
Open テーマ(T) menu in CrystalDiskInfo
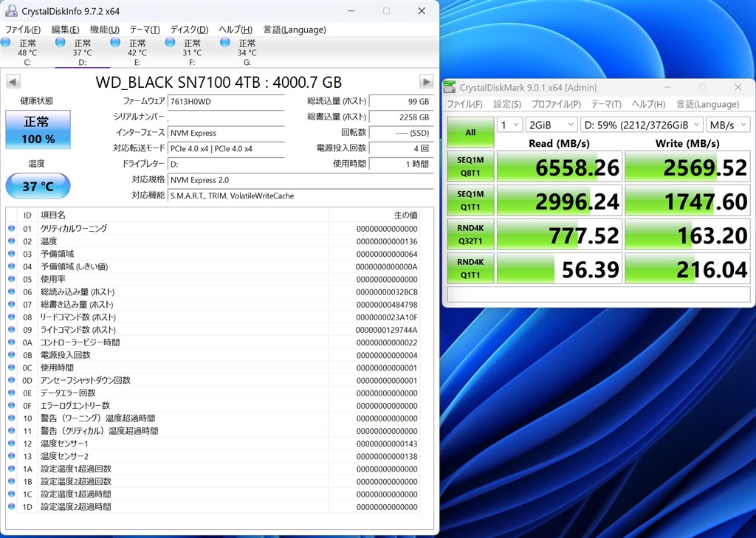point(145,30)
